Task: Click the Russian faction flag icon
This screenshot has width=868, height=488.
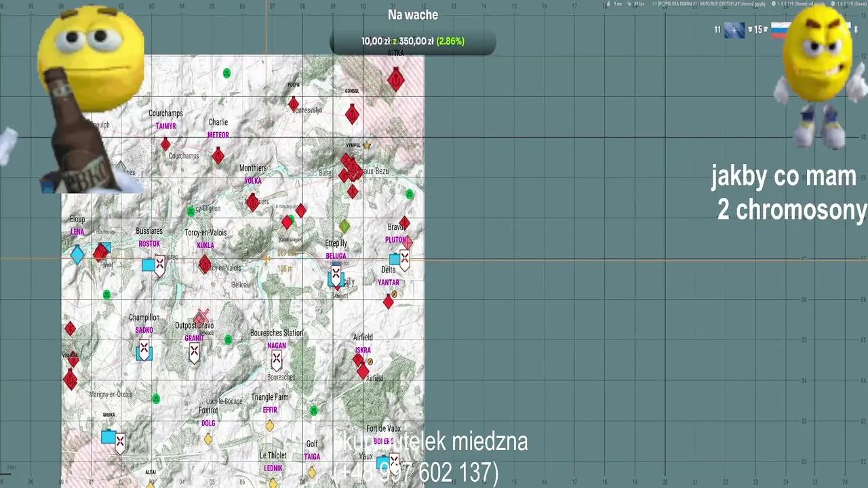Action: click(777, 30)
